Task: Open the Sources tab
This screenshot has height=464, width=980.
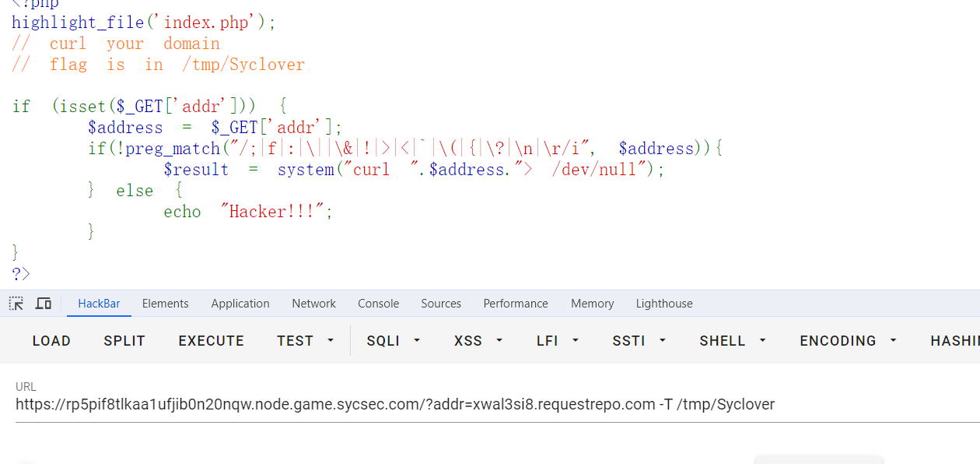Action: 441,304
